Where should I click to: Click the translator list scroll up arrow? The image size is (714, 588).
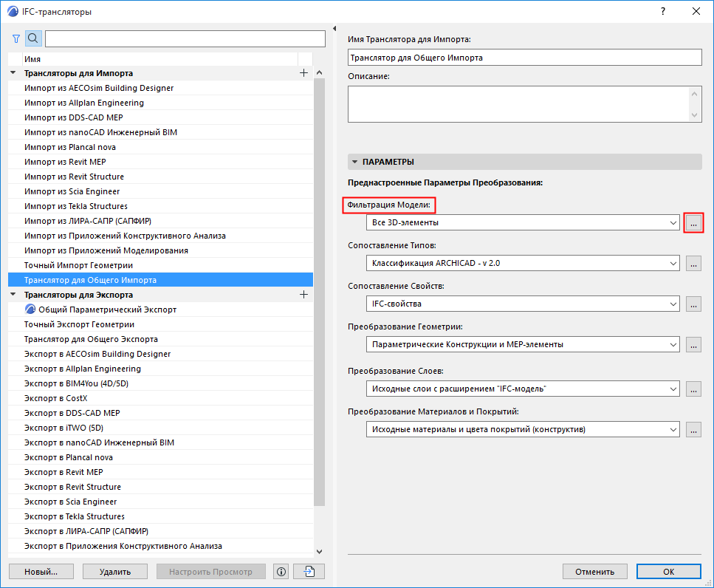click(x=319, y=73)
